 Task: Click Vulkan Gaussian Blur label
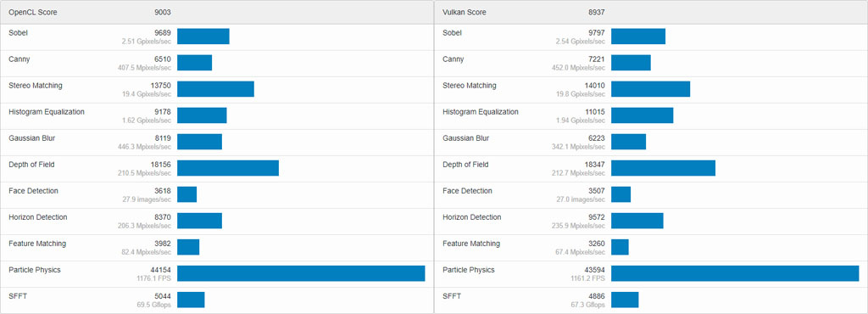pos(465,138)
